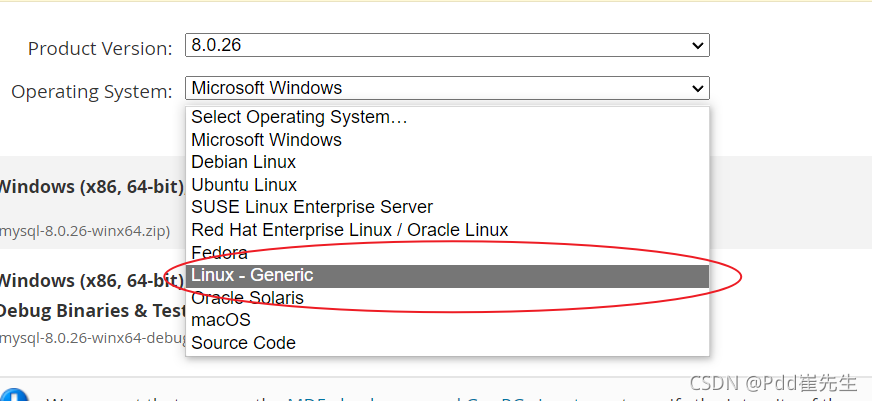Screen dimensions: 872x401
Task: Select Ubuntu Linux option
Action: (447, 185)
